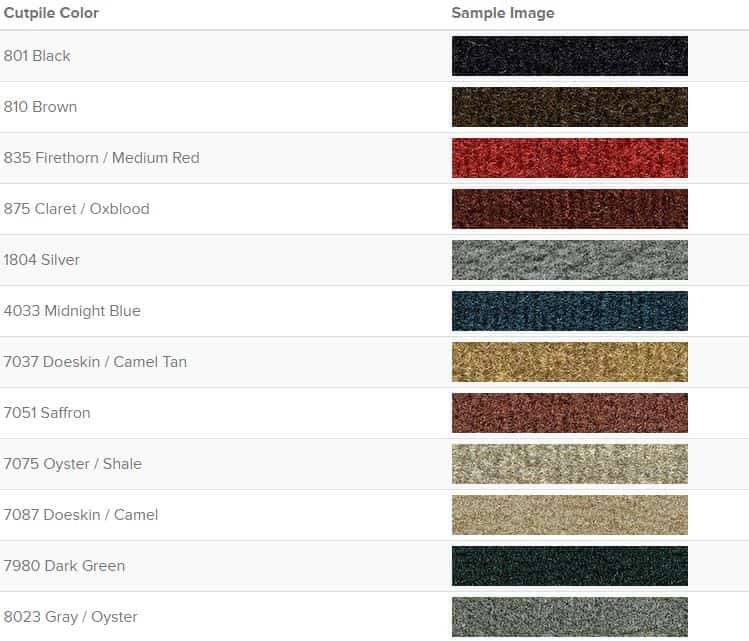Choose the Doeskin Camel Tan swatch
Image resolution: width=749 pixels, height=641 pixels.
coord(570,362)
